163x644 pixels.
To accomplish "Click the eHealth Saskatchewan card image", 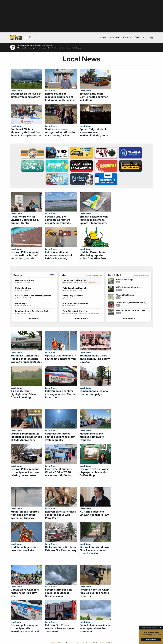I will pos(95,202).
